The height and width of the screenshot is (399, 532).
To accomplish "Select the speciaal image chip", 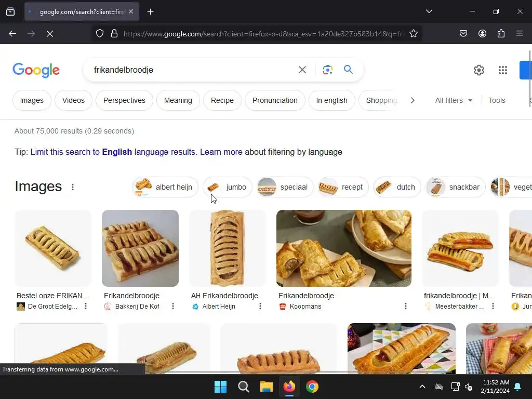I will (285, 187).
